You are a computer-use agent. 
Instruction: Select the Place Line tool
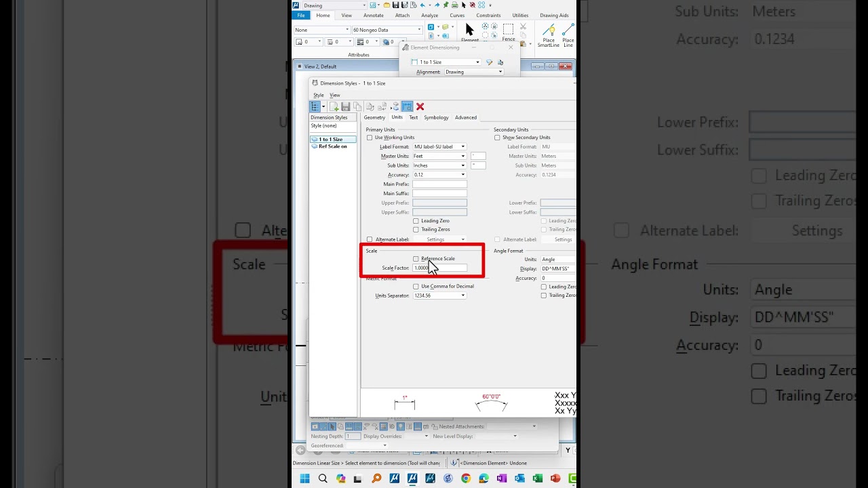[568, 35]
